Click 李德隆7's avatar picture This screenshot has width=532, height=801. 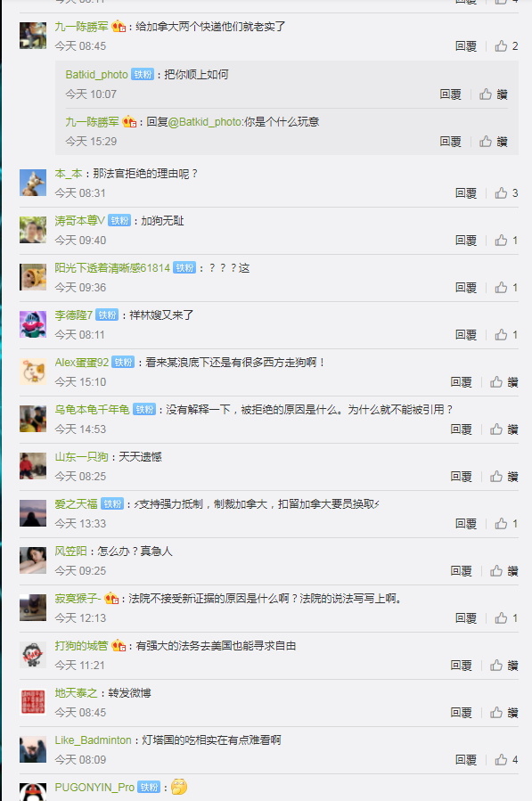pyautogui.click(x=33, y=324)
